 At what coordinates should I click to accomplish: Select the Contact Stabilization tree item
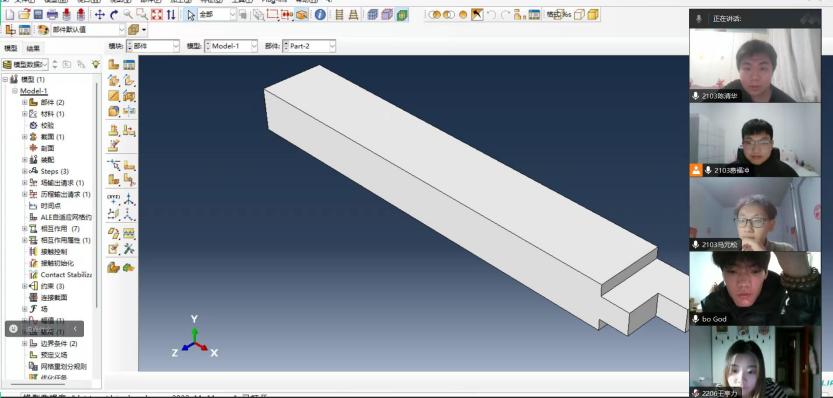pyautogui.click(x=66, y=275)
